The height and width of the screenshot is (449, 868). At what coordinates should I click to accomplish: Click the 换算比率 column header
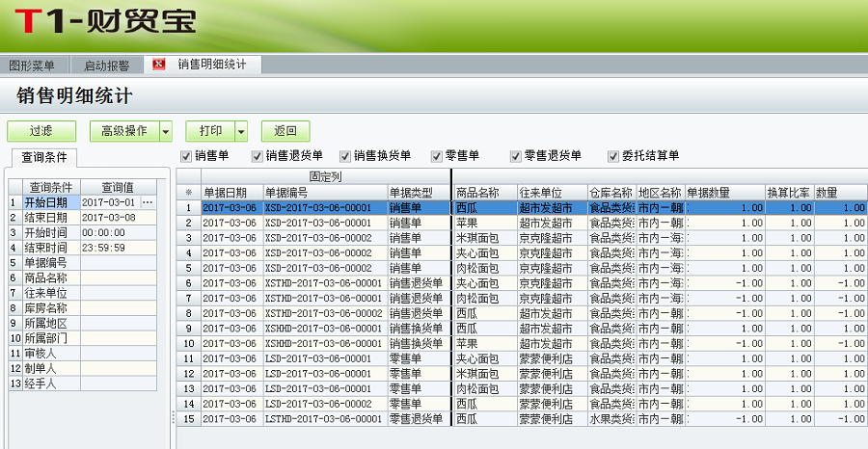click(789, 193)
